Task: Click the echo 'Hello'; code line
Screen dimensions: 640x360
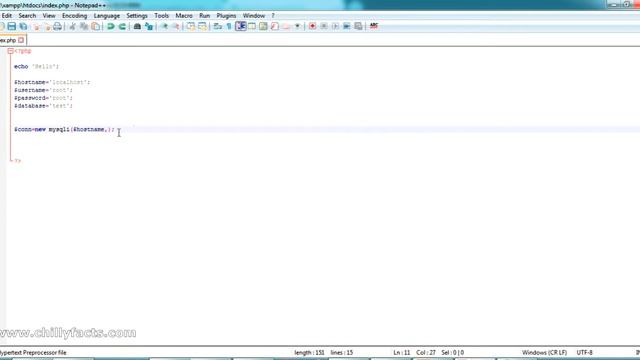Action: pyautogui.click(x=36, y=67)
